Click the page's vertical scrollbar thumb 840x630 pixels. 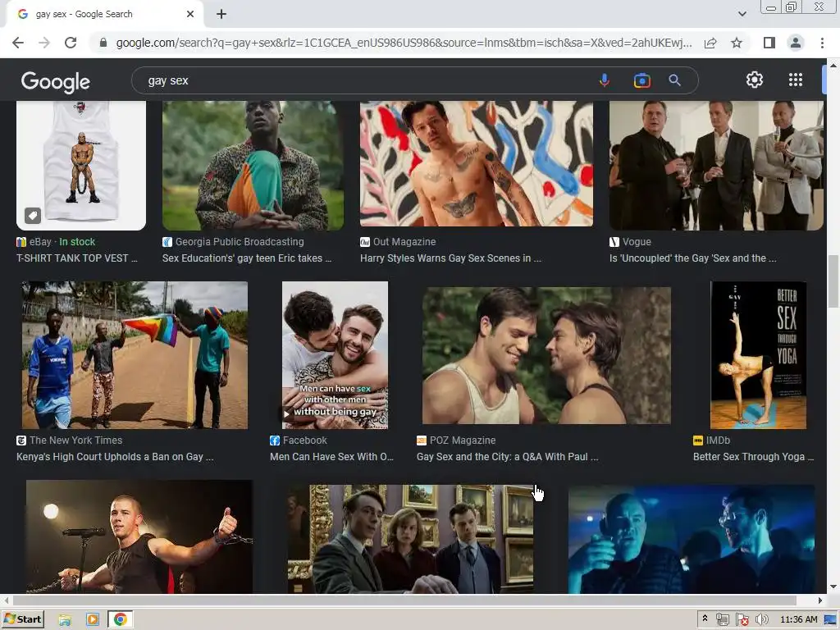pyautogui.click(x=833, y=282)
